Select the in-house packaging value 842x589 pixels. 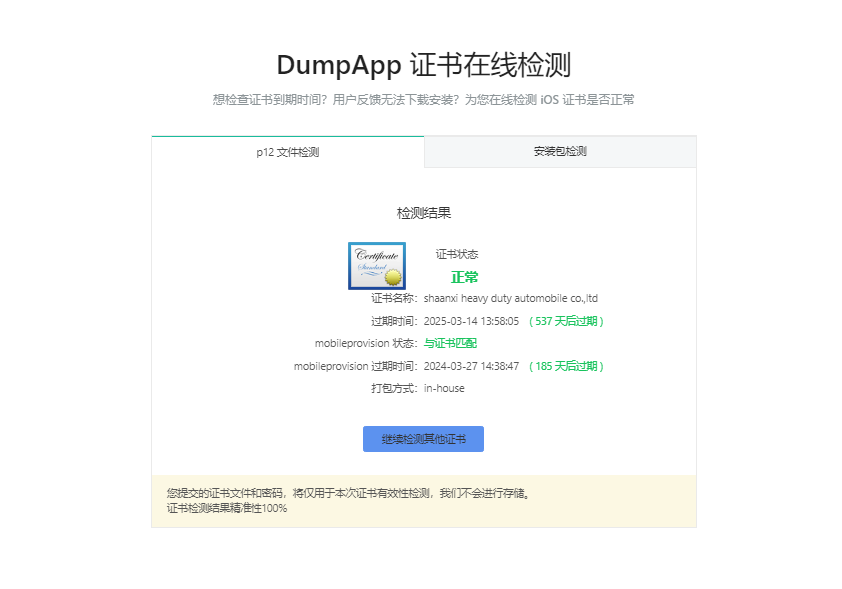(x=444, y=388)
